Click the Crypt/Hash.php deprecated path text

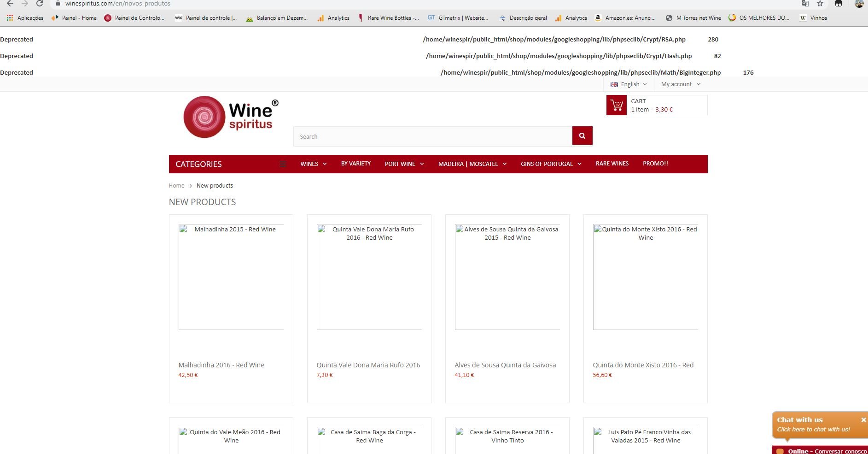click(559, 56)
